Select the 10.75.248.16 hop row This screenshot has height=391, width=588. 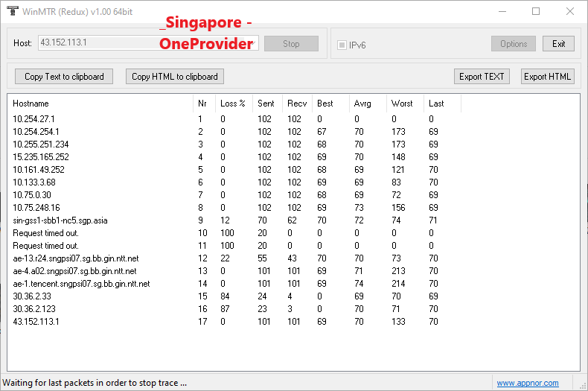234,208
